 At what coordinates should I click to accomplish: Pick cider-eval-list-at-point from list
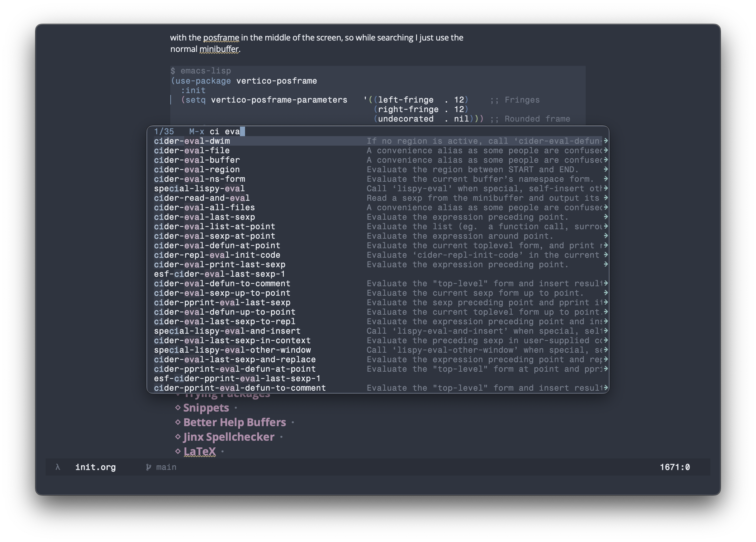378,226
